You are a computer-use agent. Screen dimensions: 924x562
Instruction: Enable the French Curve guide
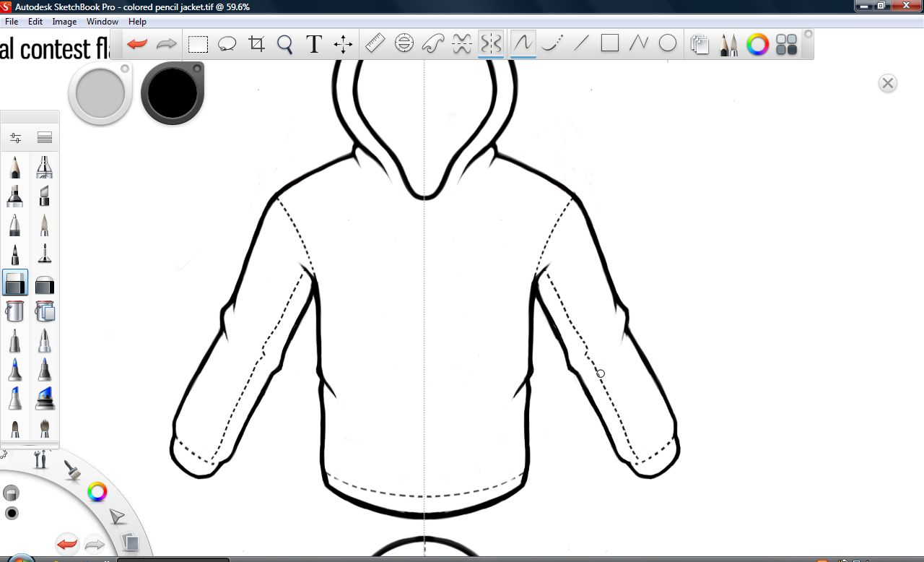pos(433,44)
